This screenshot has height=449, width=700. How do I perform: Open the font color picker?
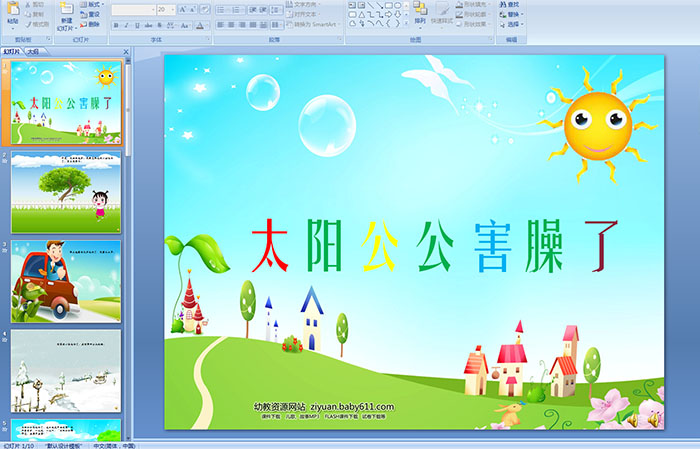click(x=201, y=24)
